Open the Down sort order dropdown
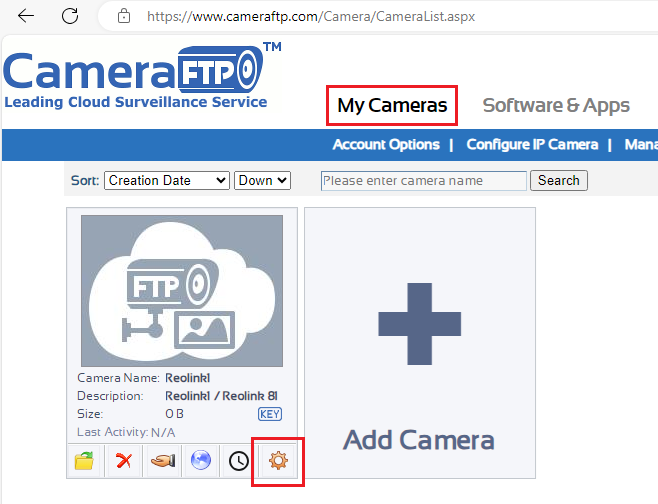 [262, 181]
